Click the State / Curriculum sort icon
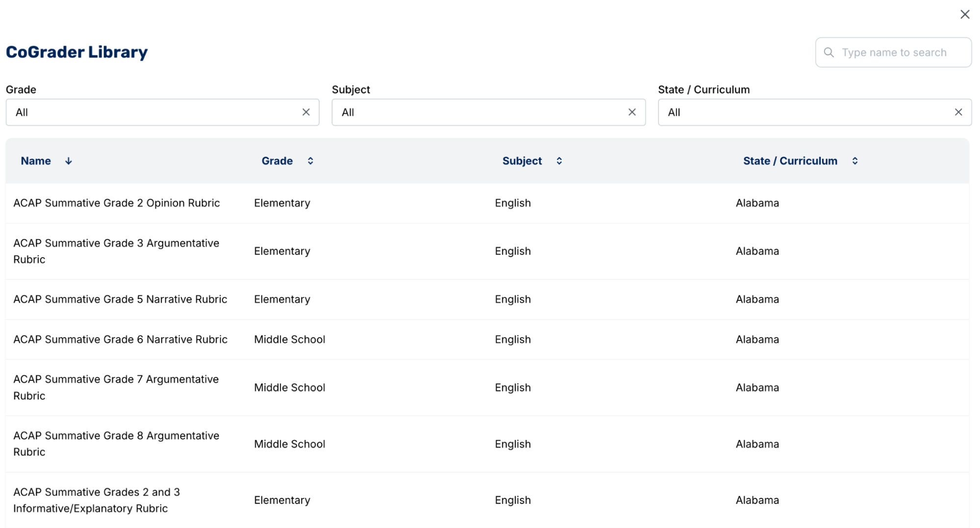 [x=855, y=160]
